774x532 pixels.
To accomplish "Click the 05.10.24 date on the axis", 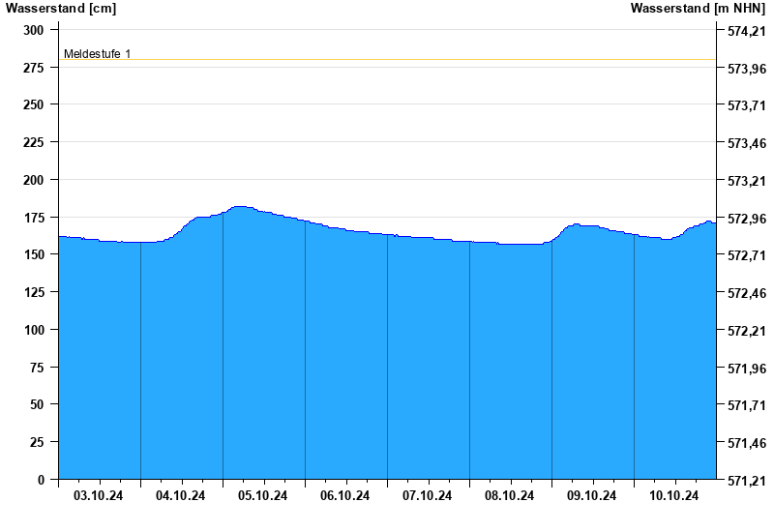I will tap(263, 496).
